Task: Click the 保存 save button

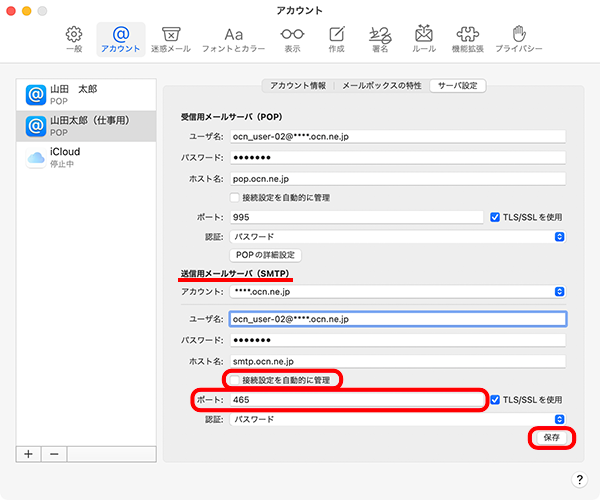Action: (x=552, y=438)
